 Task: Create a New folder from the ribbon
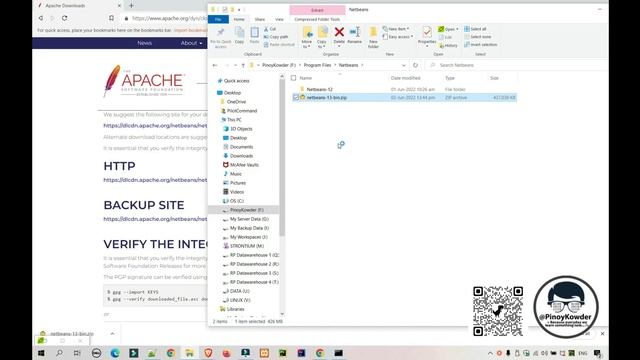[x=373, y=38]
